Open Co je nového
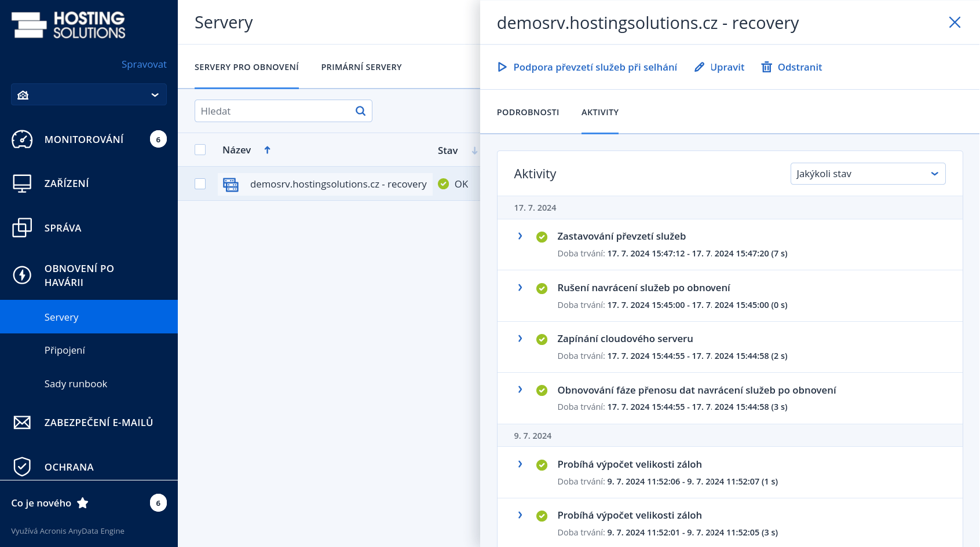 pos(41,503)
